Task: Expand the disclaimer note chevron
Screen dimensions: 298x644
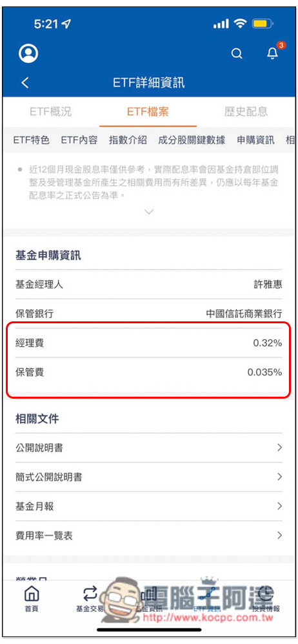Action: coord(149,212)
